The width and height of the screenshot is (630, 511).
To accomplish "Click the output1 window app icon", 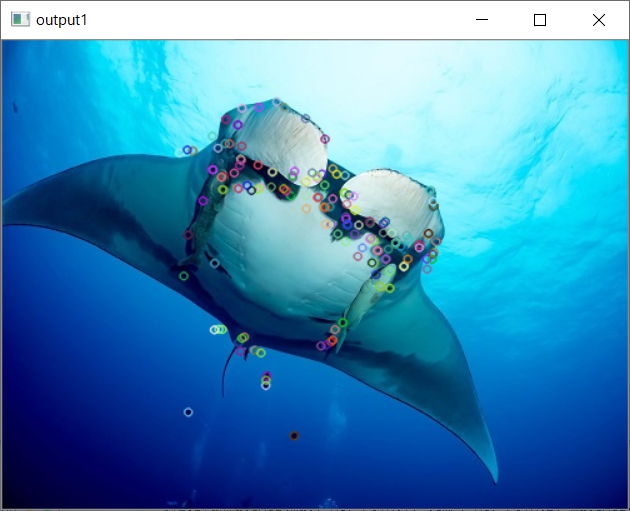I will (x=20, y=19).
